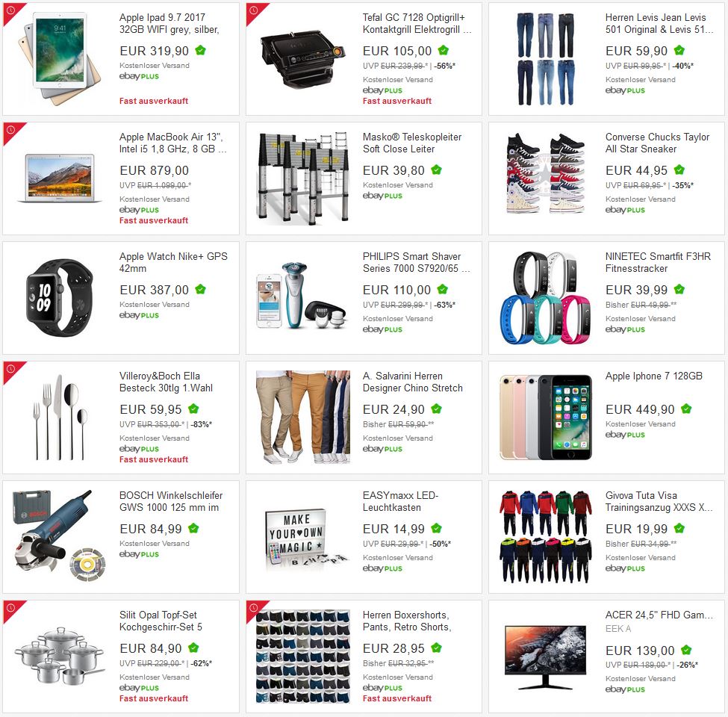Click the eBay Plus logo under the ACER monitor price
Screen dimensions: 728x717
625,689
